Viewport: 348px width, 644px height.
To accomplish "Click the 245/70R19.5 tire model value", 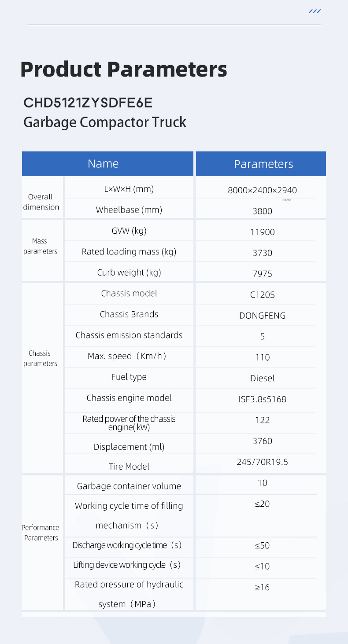I will [262, 462].
